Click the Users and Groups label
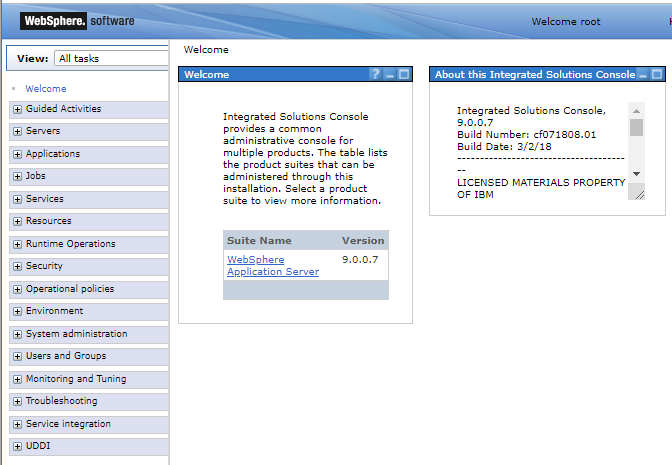Image resolution: width=672 pixels, height=465 pixels. click(66, 356)
